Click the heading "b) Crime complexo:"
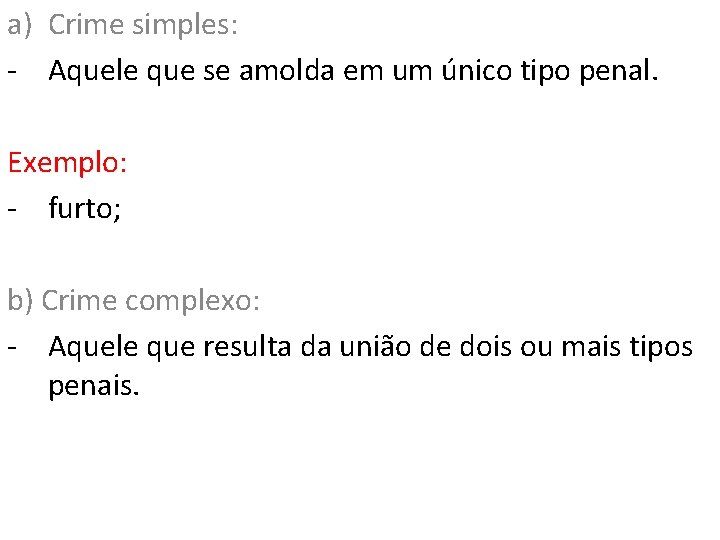 (x=134, y=301)
